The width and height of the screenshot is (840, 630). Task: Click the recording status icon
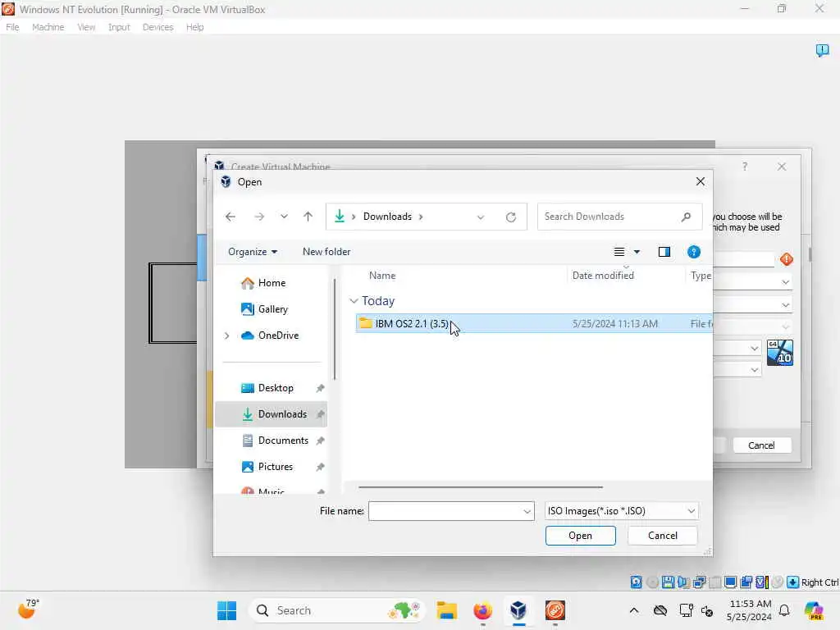click(x=746, y=582)
